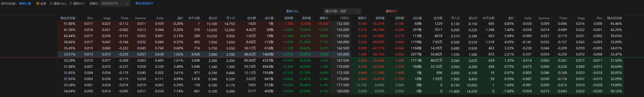Viewport: 644px width, 97px height.
Task: Click put change amount -1.950
Action: tap(399, 67)
